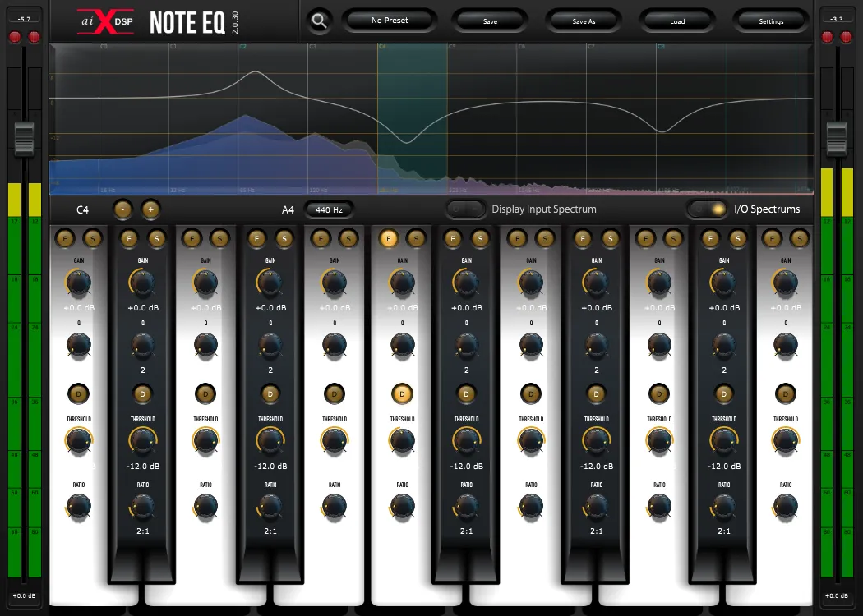863x616 pixels.
Task: Toggle the I/O Spectrums switch
Action: coord(707,209)
